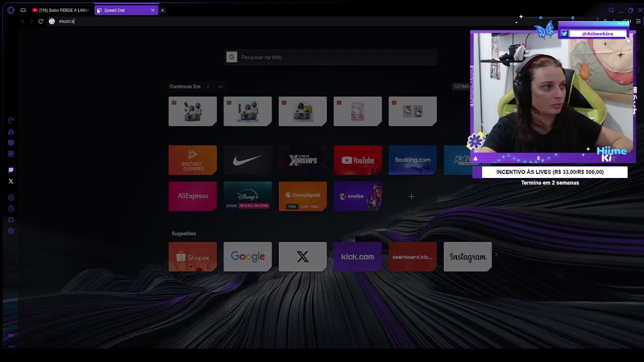
Task: Go back with the back arrow
Action: pyautogui.click(x=23, y=21)
